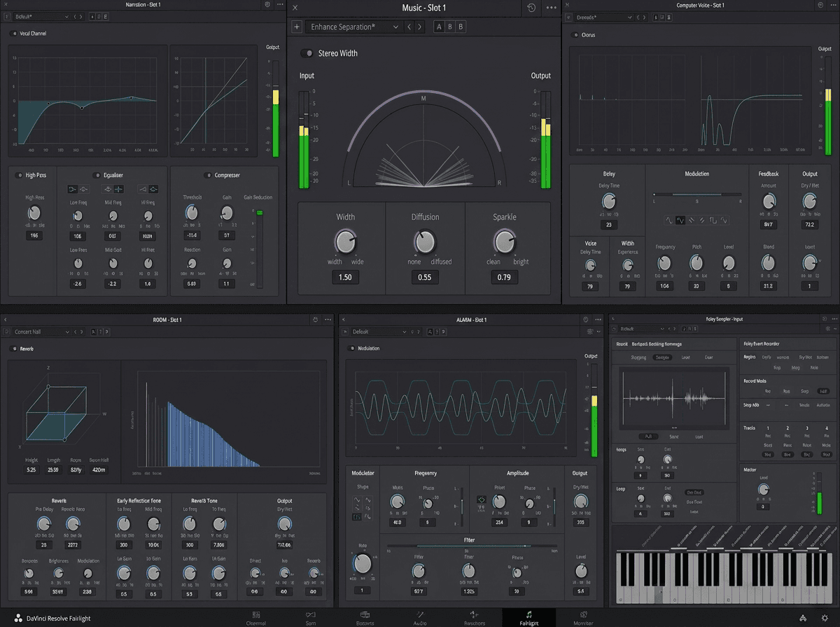Switch to Monitor page in bottom bar
The height and width of the screenshot is (627, 840).
tap(583, 618)
